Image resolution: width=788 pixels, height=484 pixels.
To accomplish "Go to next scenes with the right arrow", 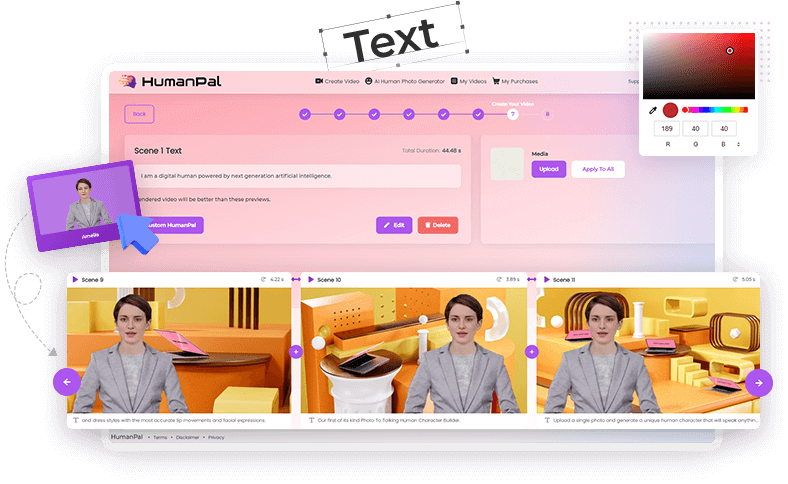I will 759,382.
